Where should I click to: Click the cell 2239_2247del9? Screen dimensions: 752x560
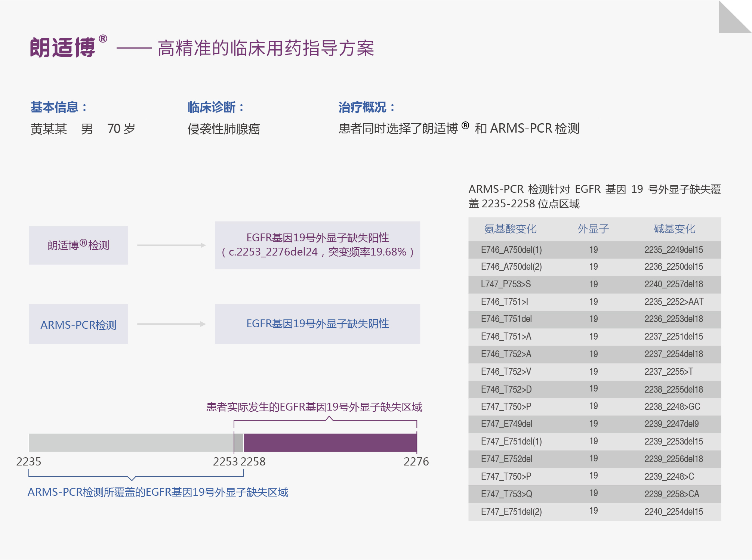671,424
